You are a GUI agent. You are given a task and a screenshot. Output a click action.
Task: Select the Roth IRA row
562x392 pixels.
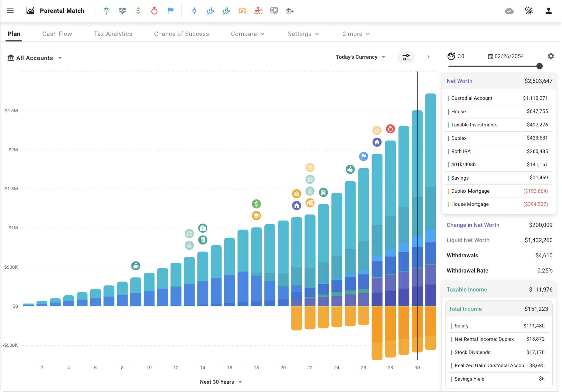coord(499,151)
